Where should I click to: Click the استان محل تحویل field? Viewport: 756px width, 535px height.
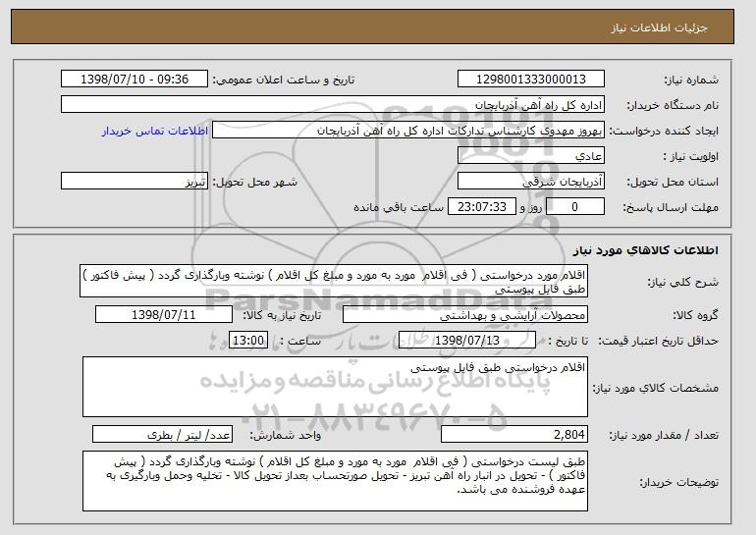[531, 182]
